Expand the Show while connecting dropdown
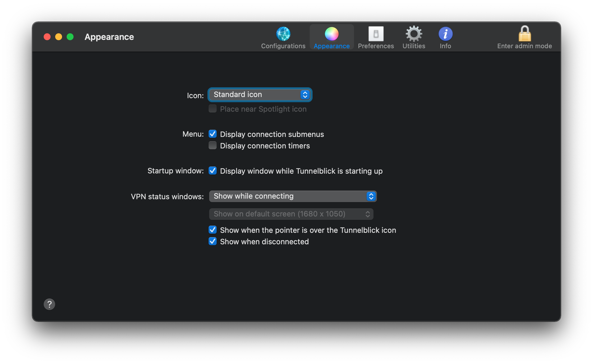 (292, 196)
